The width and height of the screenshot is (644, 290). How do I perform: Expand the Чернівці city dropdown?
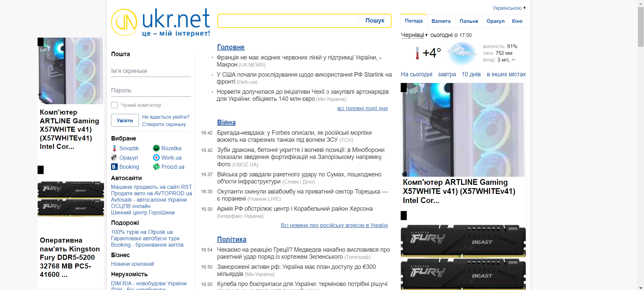coord(414,35)
